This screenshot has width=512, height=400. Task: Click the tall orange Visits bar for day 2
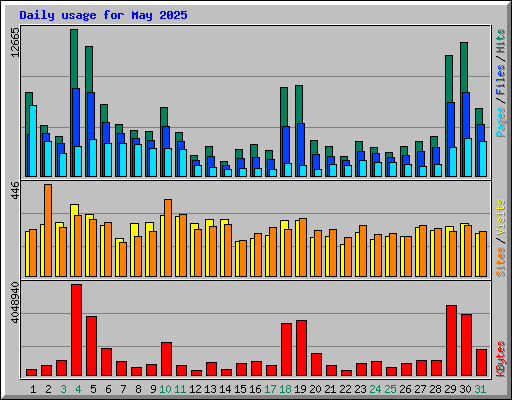48,230
